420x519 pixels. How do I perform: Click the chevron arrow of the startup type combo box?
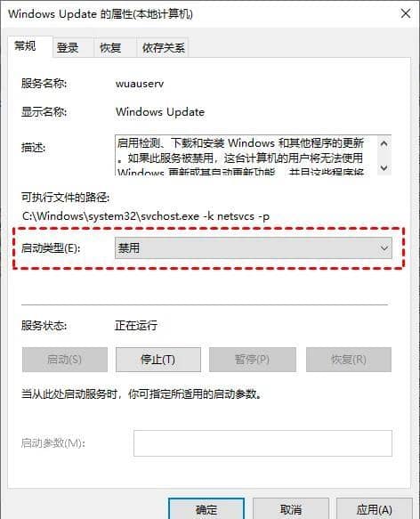[384, 247]
